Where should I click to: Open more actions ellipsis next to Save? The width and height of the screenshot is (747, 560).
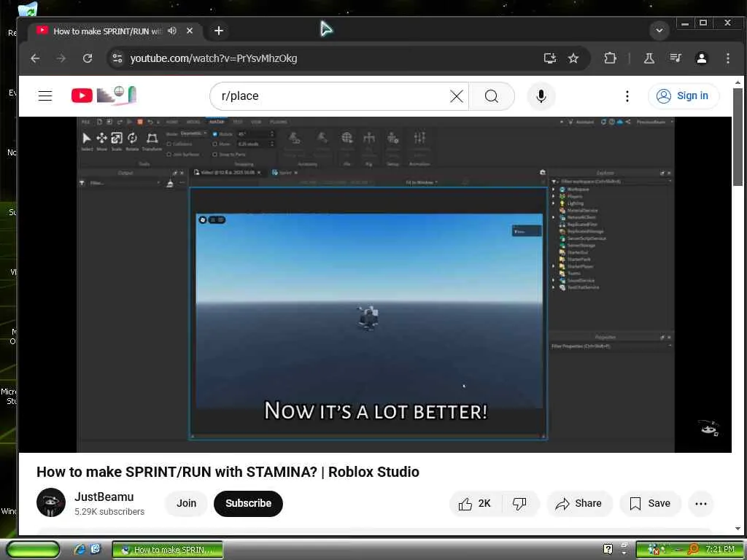pos(701,504)
